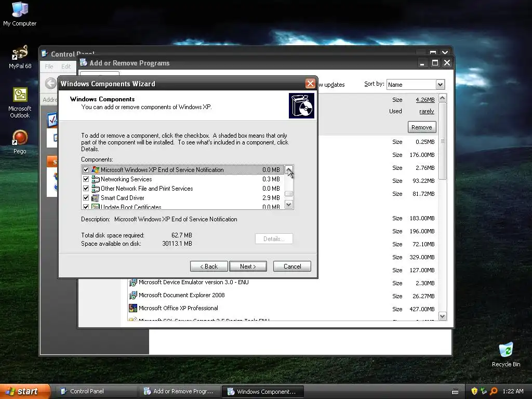This screenshot has height=399, width=532.
Task: Switch to Add or Remove Programs taskbar button
Action: click(x=179, y=391)
